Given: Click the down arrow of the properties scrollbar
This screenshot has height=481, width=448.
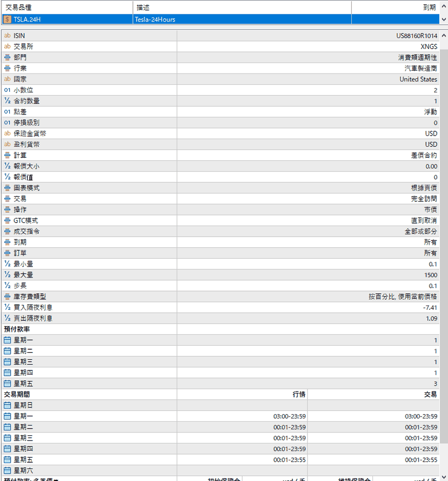Looking at the screenshot, I should [444, 477].
